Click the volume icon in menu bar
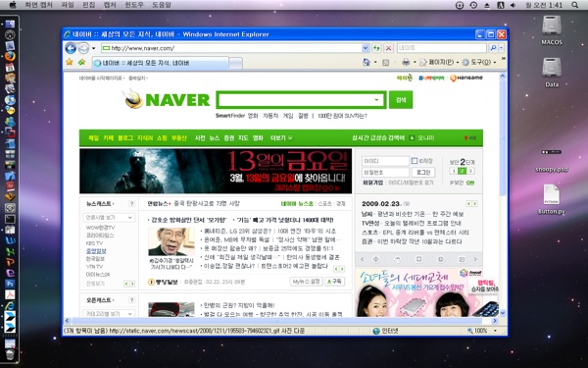The image size is (588, 368). click(514, 5)
